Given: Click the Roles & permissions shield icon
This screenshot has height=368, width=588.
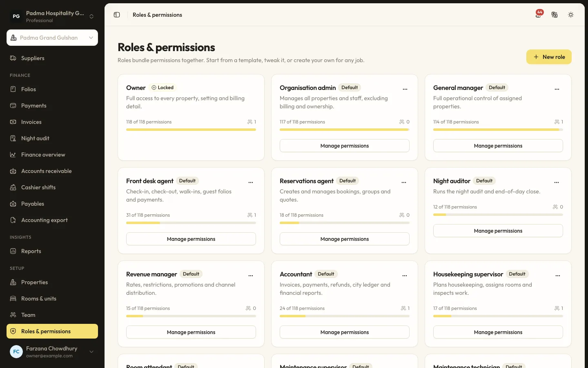Looking at the screenshot, I should pos(13,331).
